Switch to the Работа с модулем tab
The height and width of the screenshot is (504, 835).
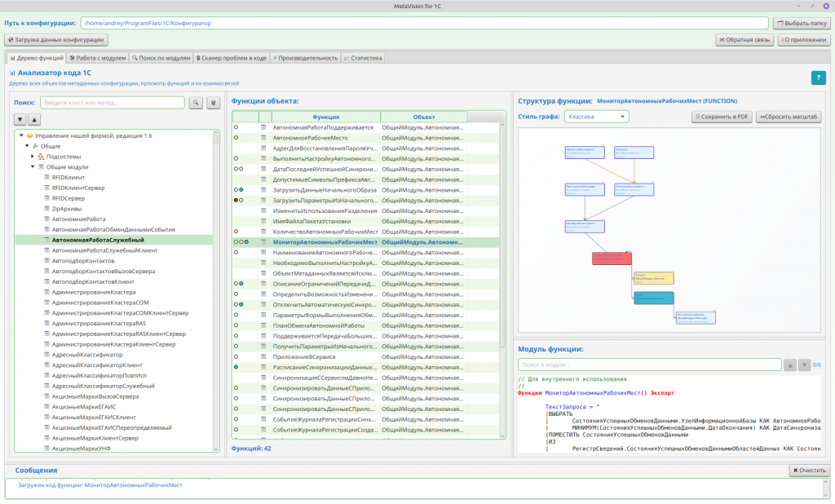click(97, 58)
